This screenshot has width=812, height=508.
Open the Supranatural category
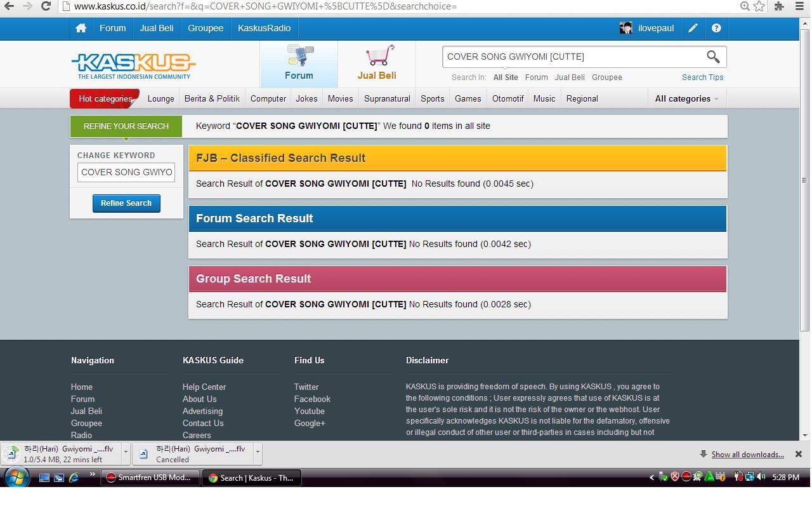[387, 98]
